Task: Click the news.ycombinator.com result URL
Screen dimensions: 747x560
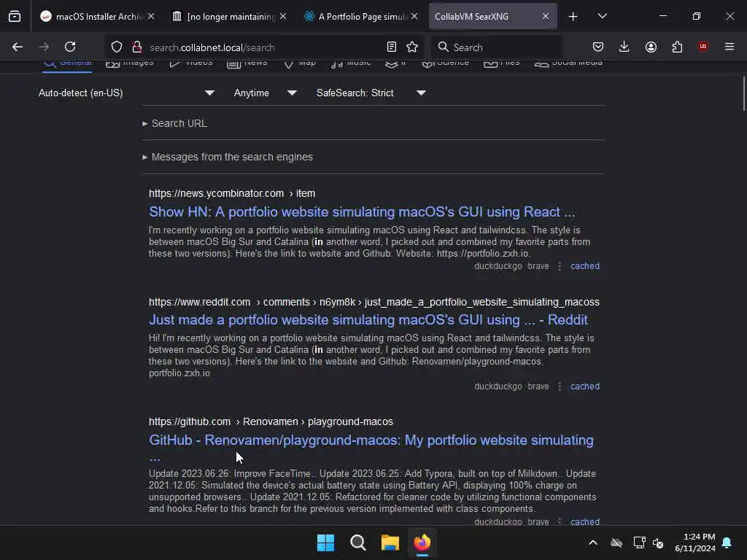Action: [x=232, y=193]
